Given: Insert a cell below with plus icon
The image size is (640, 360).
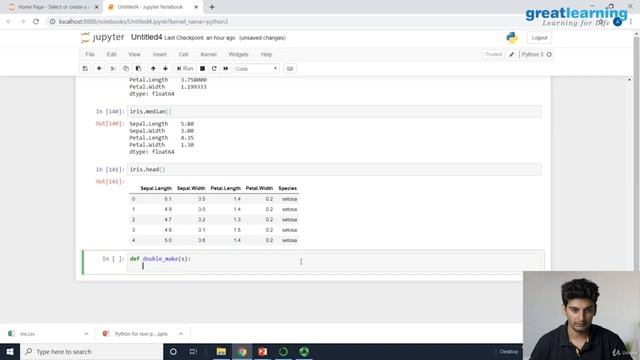Looking at the screenshot, I should point(99,69).
